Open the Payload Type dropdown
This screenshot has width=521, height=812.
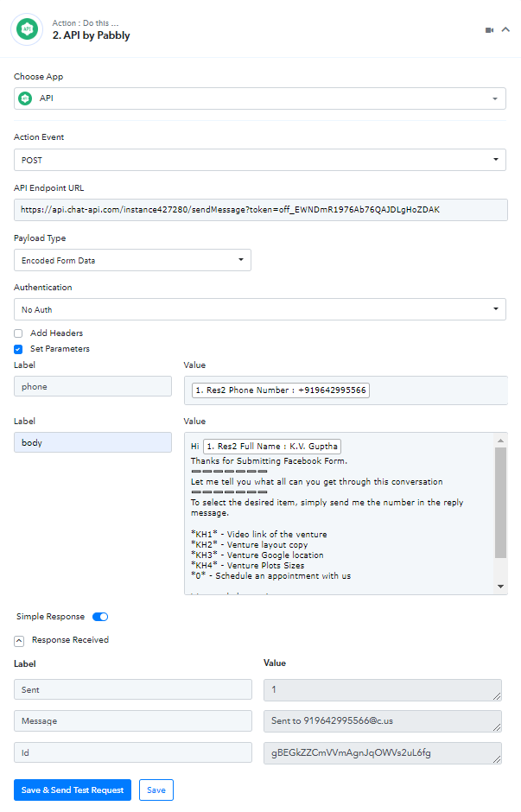pyautogui.click(x=132, y=260)
